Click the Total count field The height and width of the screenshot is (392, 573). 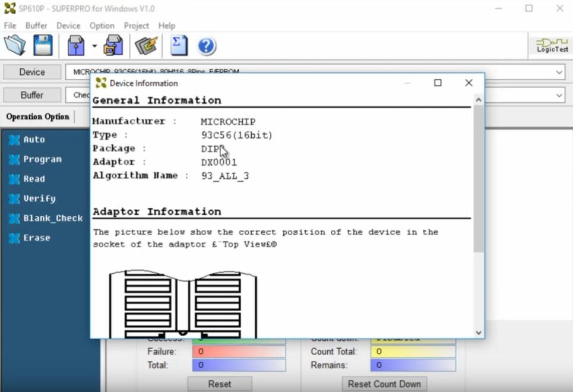239,365
